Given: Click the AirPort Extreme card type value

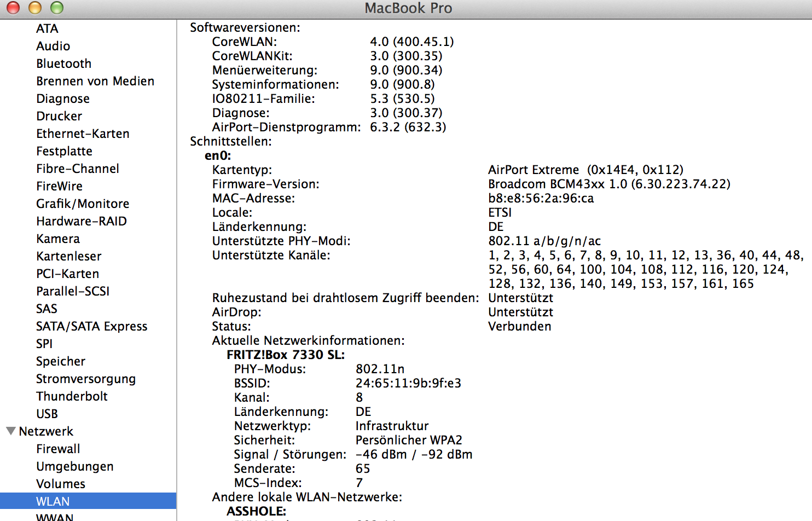Looking at the screenshot, I should [x=586, y=170].
